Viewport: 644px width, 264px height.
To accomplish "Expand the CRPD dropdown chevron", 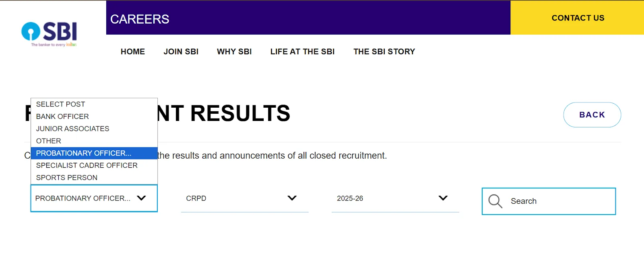I will pos(293,198).
